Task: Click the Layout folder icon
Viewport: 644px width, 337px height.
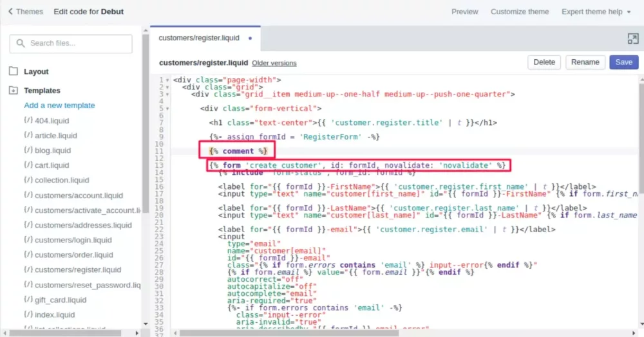Action: coord(14,71)
